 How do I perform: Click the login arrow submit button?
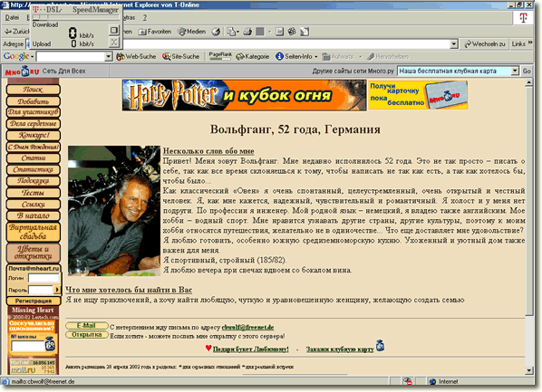pyautogui.click(x=57, y=290)
